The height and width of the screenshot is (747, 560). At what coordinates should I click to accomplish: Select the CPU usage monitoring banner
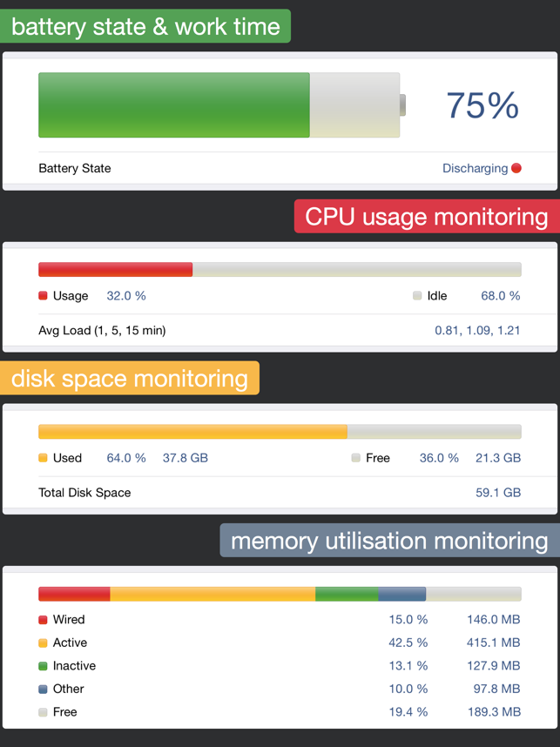coord(427,216)
